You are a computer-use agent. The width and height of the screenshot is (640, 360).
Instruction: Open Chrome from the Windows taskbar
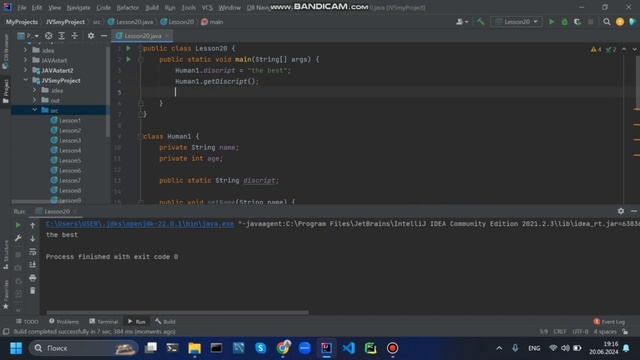(x=282, y=348)
